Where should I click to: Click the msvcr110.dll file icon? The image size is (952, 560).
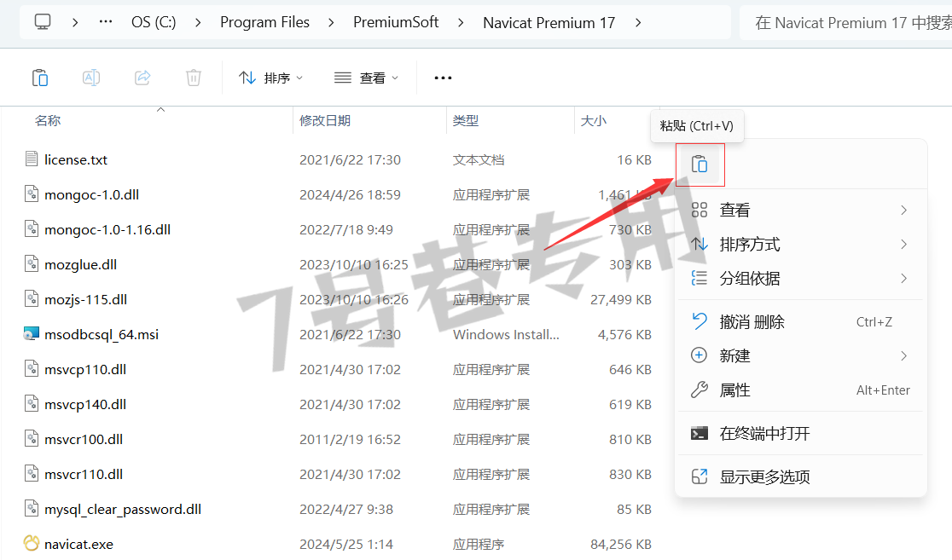(x=32, y=474)
